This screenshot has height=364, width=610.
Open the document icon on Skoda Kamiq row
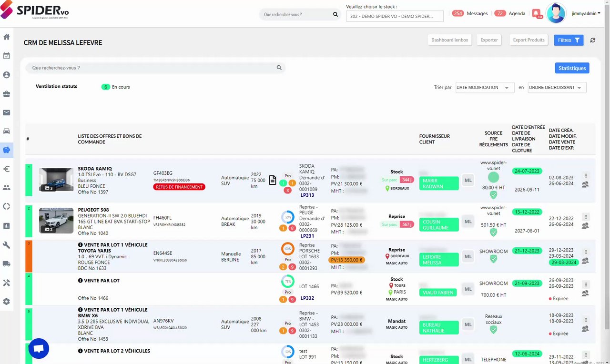272,180
